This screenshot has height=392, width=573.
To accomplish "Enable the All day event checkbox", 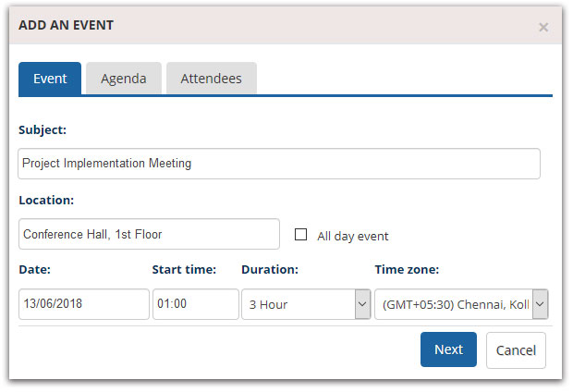I will point(300,235).
